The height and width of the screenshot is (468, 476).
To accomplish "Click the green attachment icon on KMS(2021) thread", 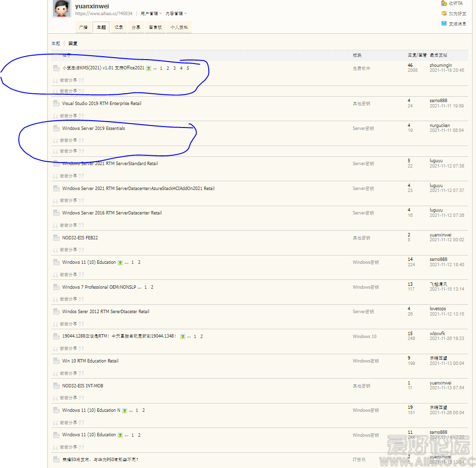I will pos(148,68).
